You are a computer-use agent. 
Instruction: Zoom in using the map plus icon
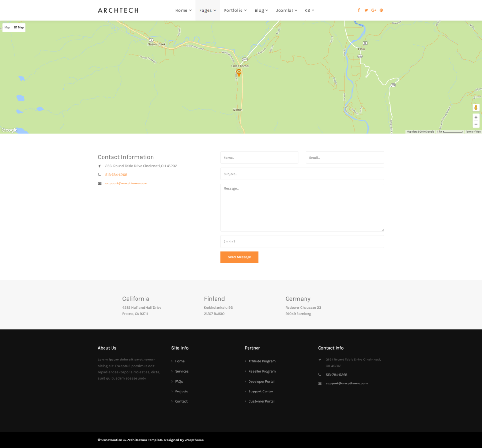(475, 117)
